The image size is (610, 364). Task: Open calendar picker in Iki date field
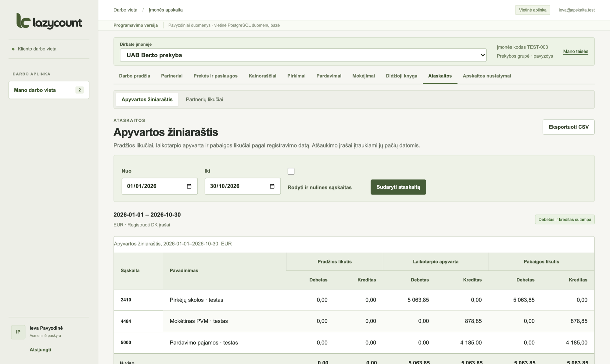272,186
